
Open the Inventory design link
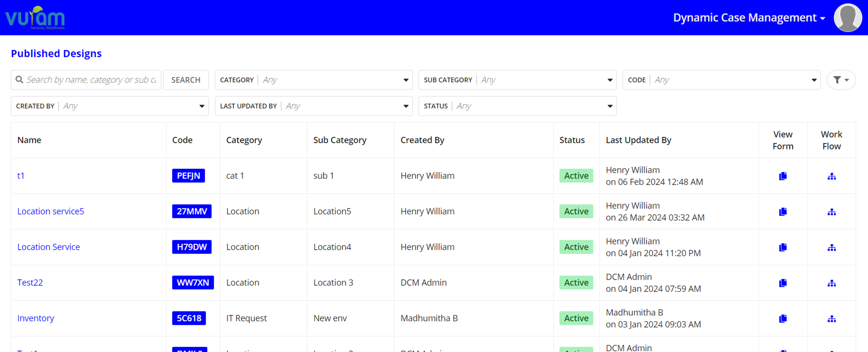(35, 318)
